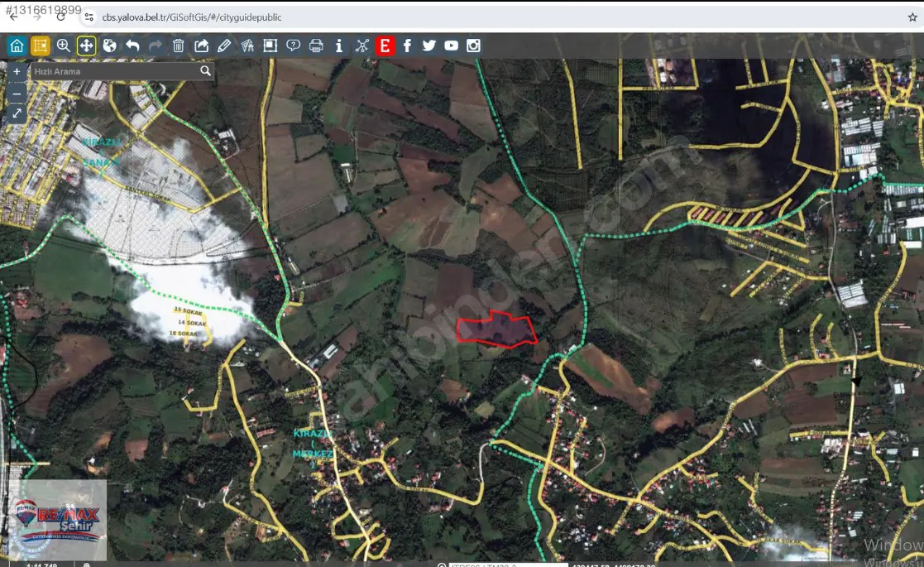Open the Instagram icon link
The image size is (924, 567).
(x=473, y=46)
